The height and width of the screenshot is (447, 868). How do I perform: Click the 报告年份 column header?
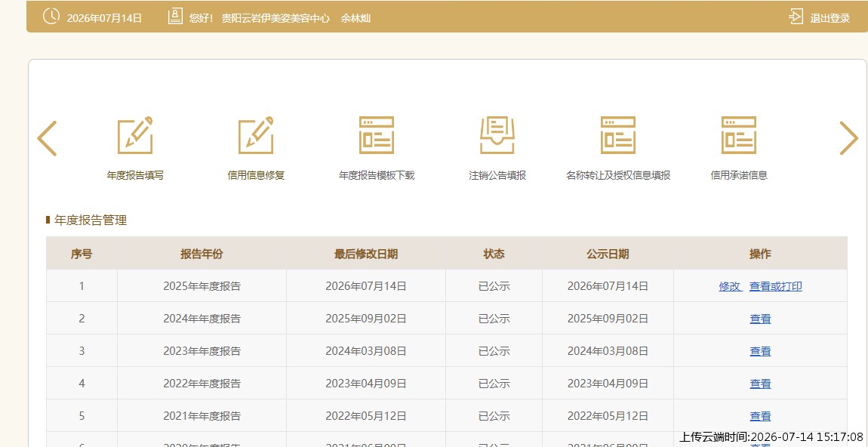(202, 254)
